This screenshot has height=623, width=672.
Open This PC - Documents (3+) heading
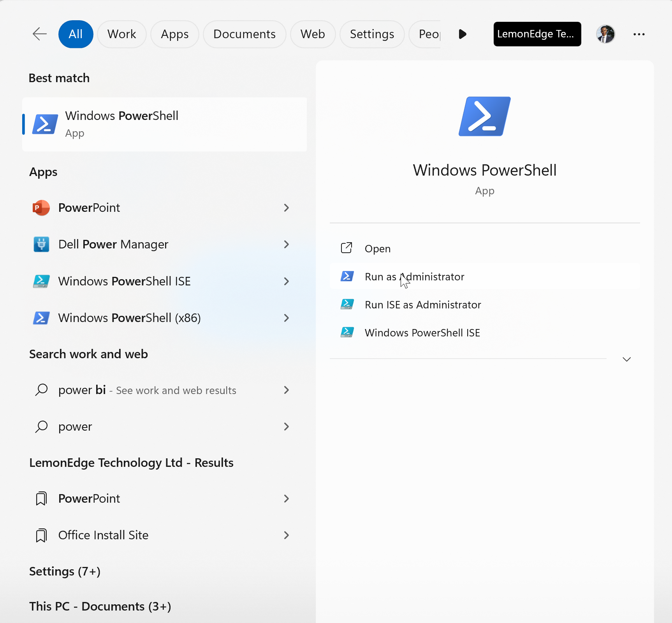[100, 606]
